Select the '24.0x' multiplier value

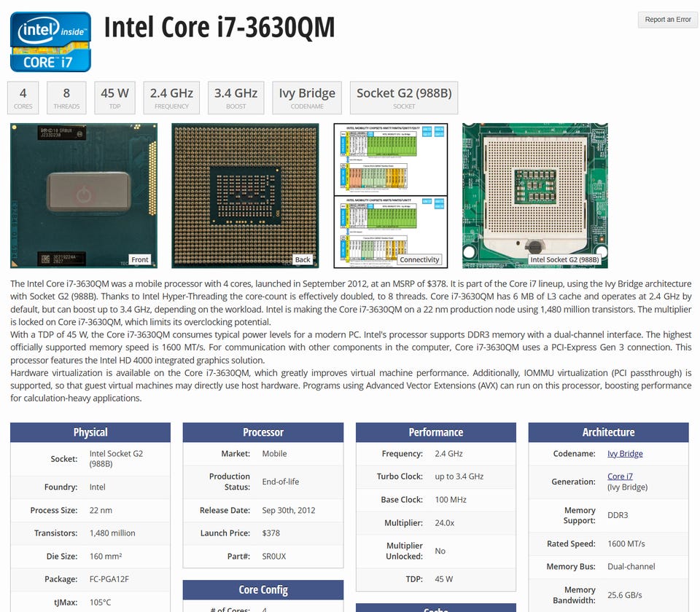click(445, 523)
